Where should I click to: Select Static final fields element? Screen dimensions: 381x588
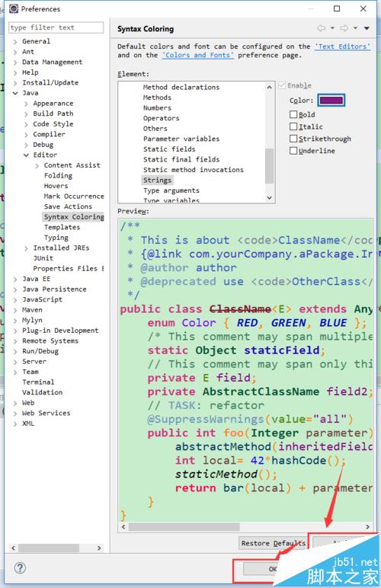(181, 159)
